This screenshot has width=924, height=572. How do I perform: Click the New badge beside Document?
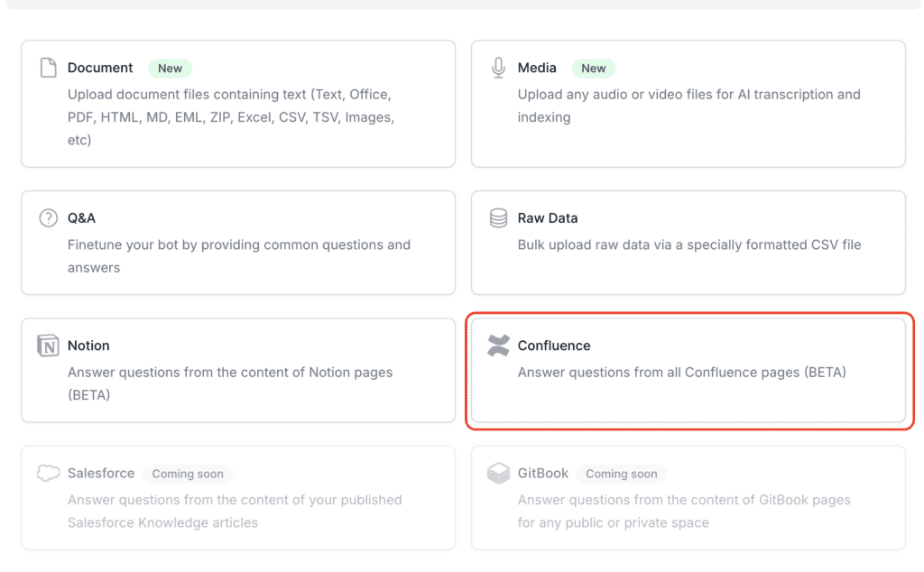click(170, 69)
